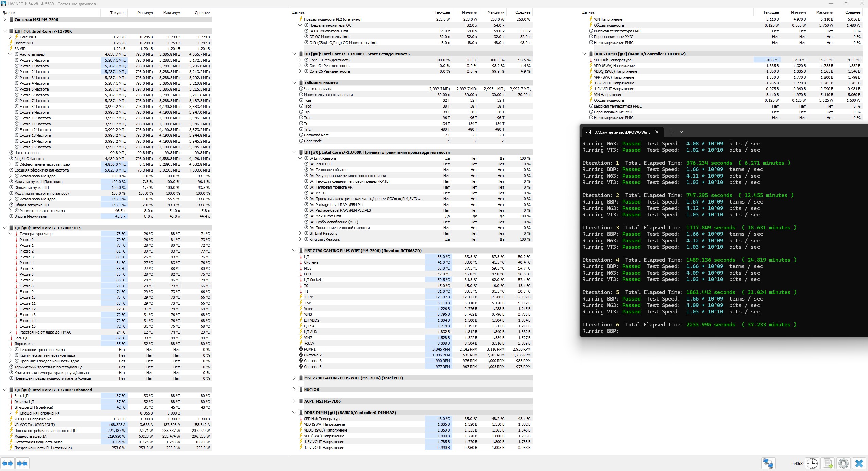Open sensor settings gear icon

tap(843, 463)
